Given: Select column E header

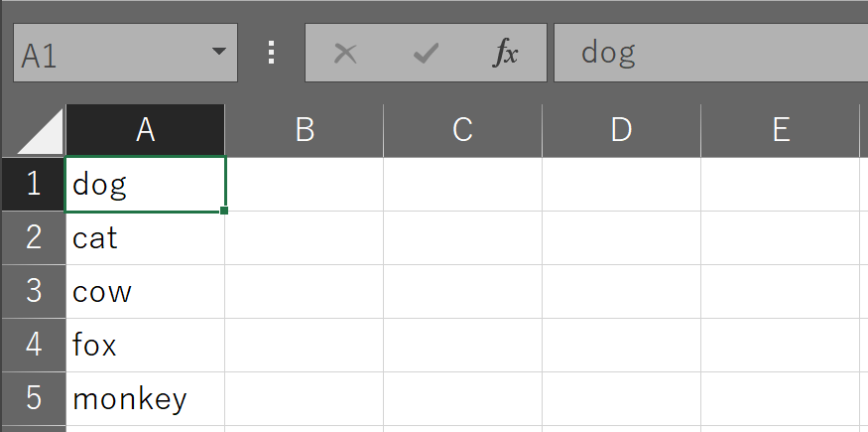Looking at the screenshot, I should [x=781, y=131].
